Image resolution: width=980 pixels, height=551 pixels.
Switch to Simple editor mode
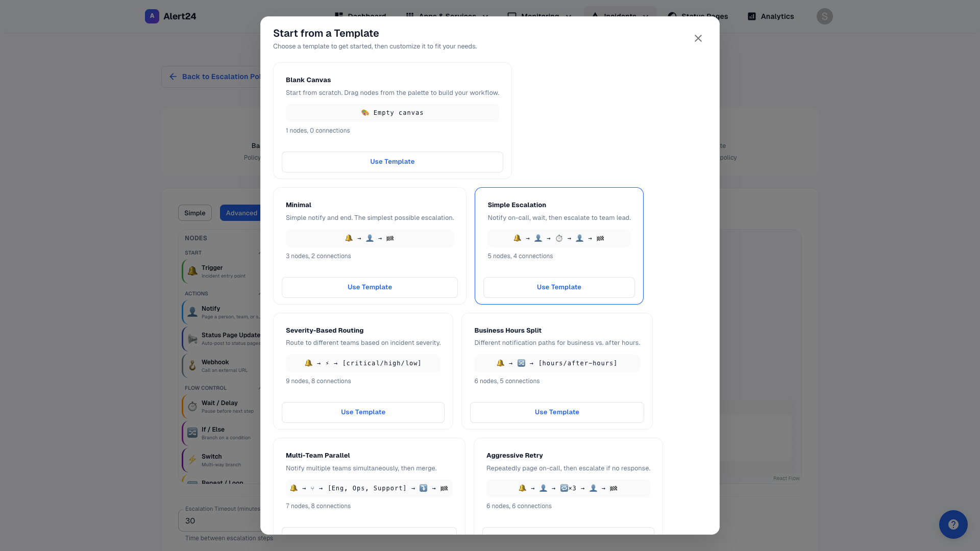pyautogui.click(x=194, y=213)
